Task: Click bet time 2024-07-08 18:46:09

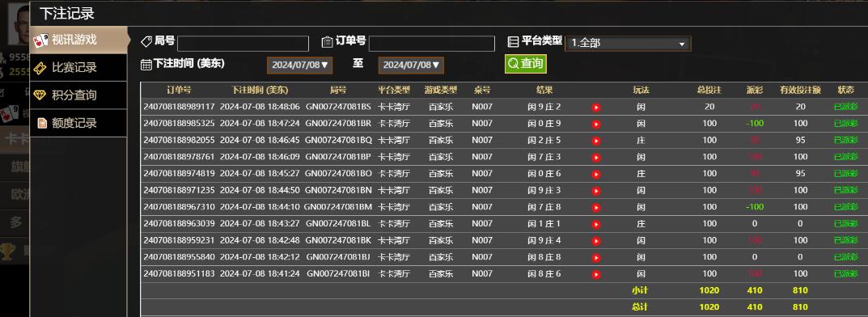Action: [260, 157]
